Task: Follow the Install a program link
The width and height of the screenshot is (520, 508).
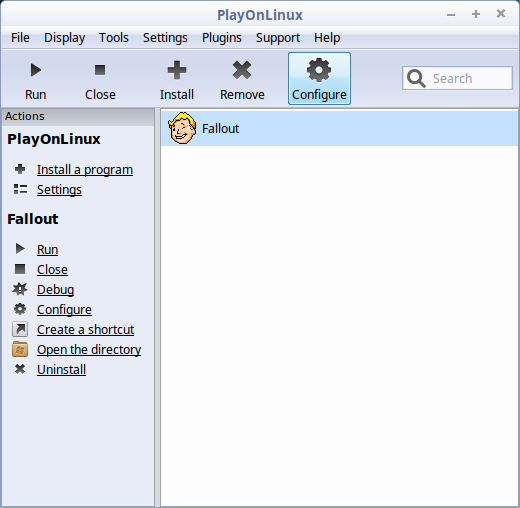Action: (85, 170)
